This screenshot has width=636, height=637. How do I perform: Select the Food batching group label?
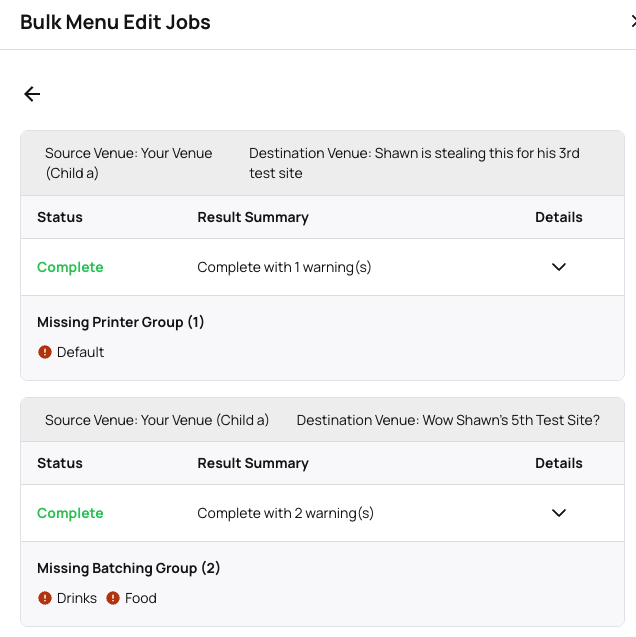click(x=141, y=598)
